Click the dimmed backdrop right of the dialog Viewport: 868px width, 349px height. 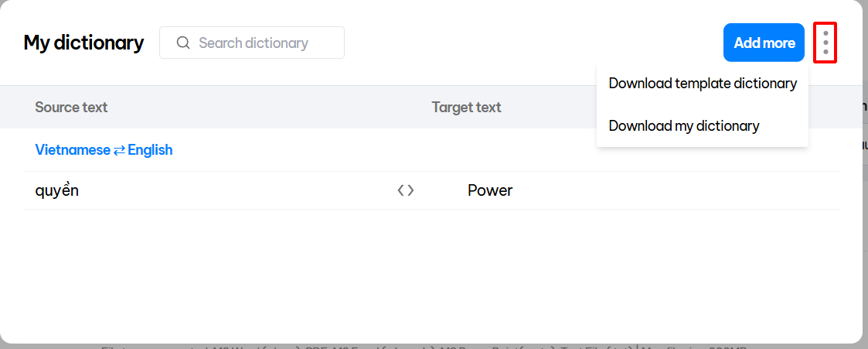[x=865, y=232]
